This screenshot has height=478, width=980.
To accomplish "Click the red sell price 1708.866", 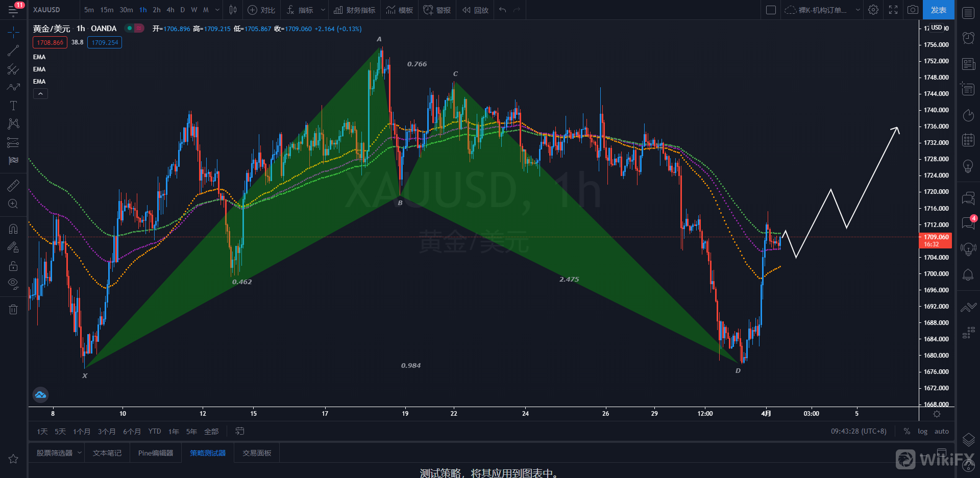I will click(50, 42).
